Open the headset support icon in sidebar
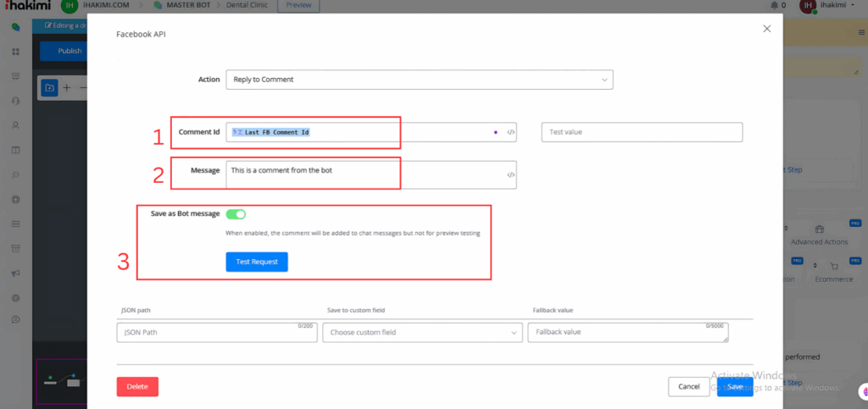Viewport: 868px width, 409px height. pos(15,101)
